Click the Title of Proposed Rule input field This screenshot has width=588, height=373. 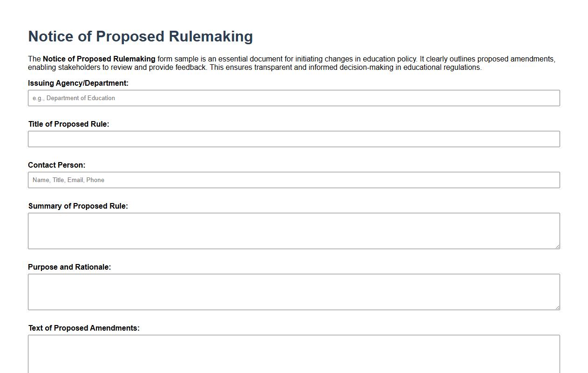(x=294, y=139)
